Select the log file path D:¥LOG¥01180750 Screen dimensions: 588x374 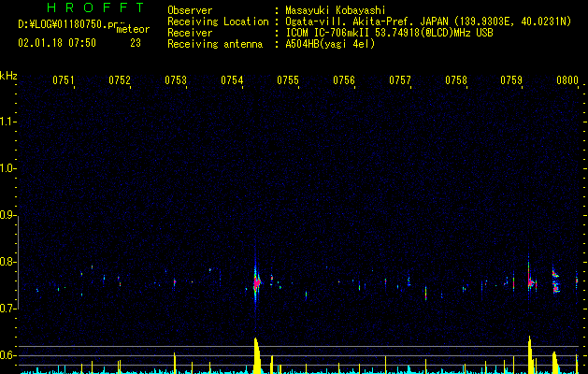pyautogui.click(x=63, y=24)
